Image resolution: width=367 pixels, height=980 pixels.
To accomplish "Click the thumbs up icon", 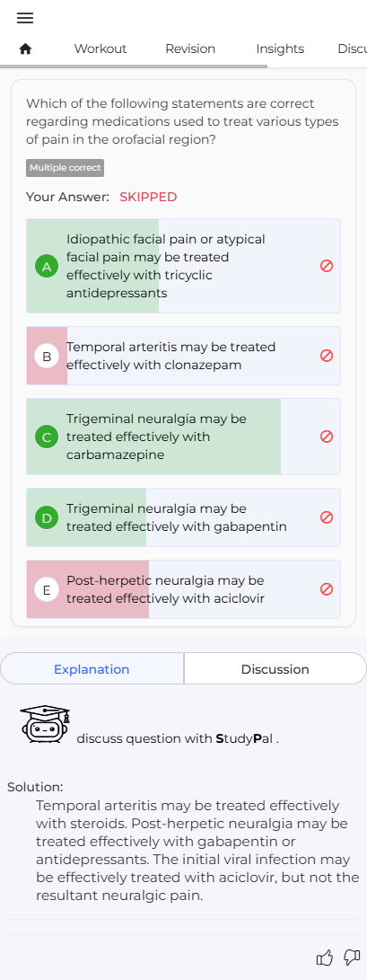I will pos(325,957).
